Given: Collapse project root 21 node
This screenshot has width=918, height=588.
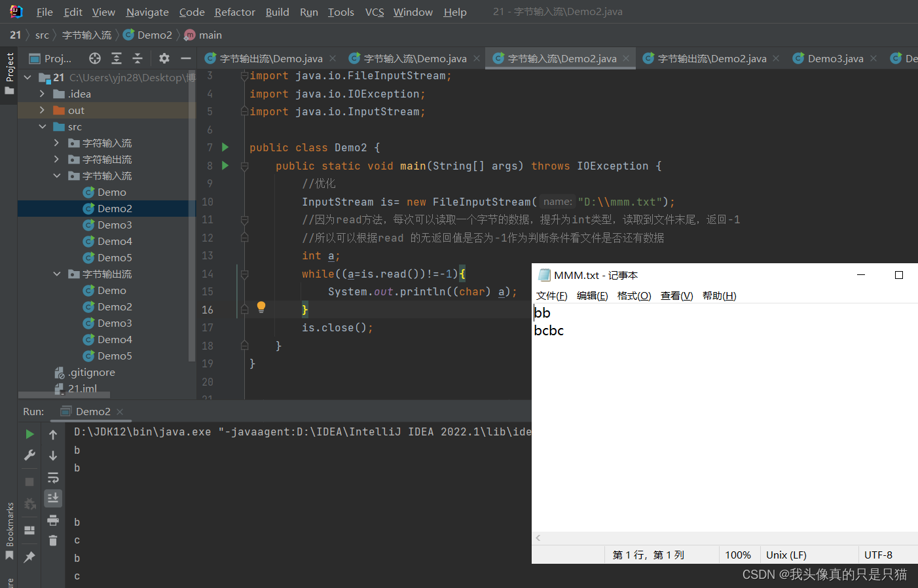Looking at the screenshot, I should (x=28, y=77).
